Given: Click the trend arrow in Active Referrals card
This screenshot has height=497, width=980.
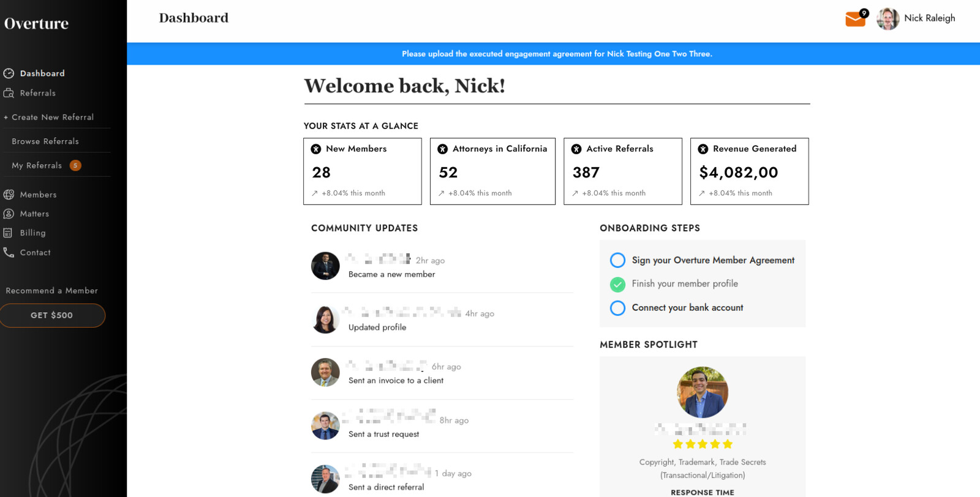Looking at the screenshot, I should pos(575,193).
